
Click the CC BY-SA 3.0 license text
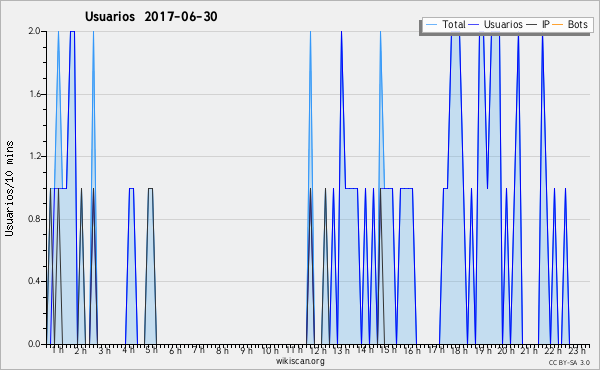click(x=569, y=362)
